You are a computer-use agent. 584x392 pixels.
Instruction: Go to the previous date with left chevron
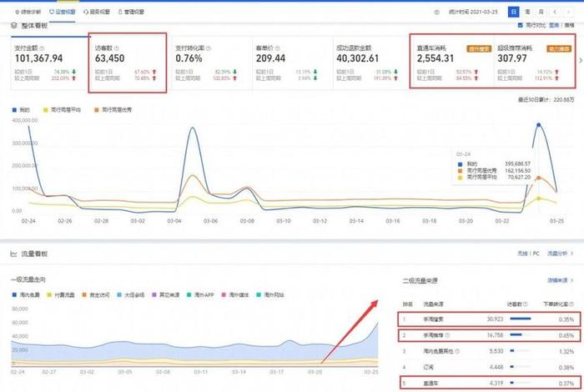click(x=555, y=12)
